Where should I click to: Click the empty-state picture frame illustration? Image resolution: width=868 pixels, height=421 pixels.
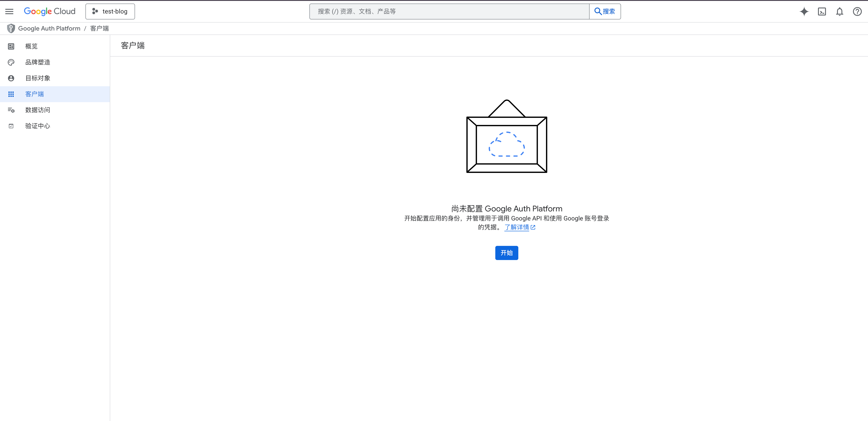pos(506,136)
